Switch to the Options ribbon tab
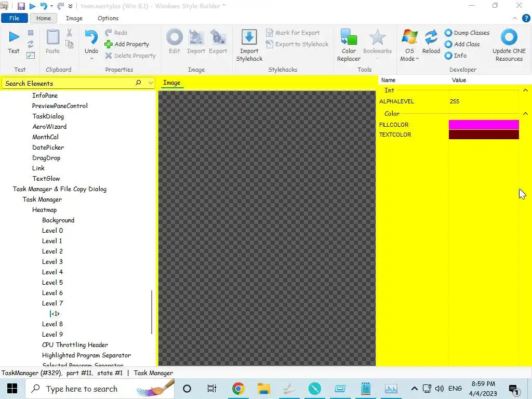 pyautogui.click(x=108, y=18)
